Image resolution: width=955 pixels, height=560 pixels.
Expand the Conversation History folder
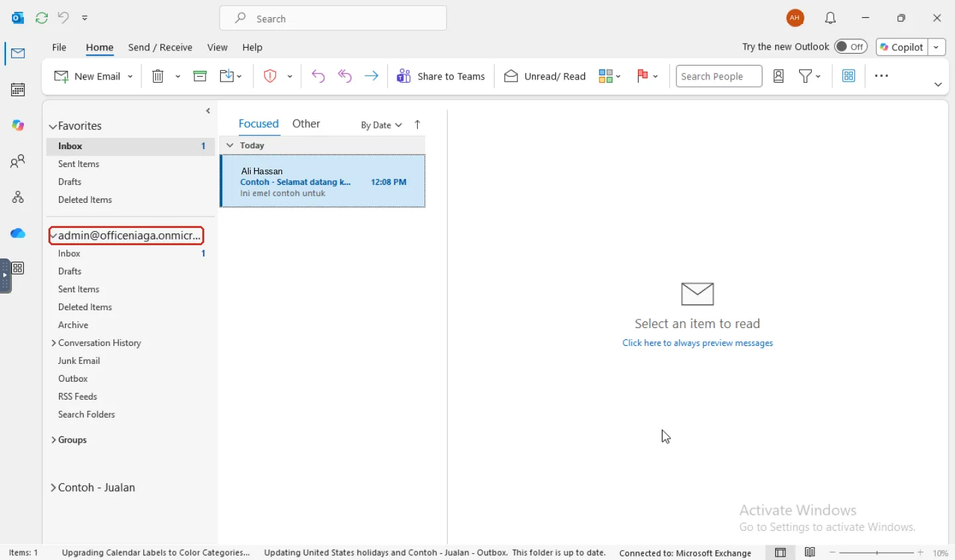pyautogui.click(x=54, y=343)
